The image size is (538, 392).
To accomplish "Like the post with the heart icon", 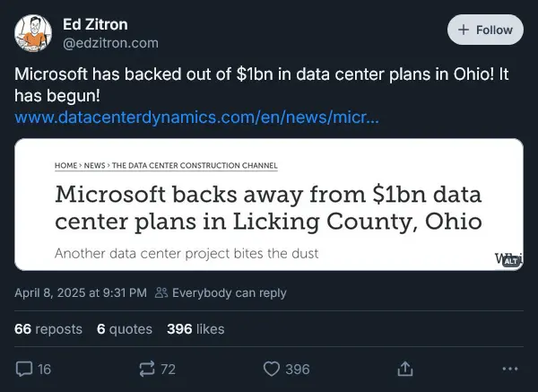I will click(x=273, y=369).
